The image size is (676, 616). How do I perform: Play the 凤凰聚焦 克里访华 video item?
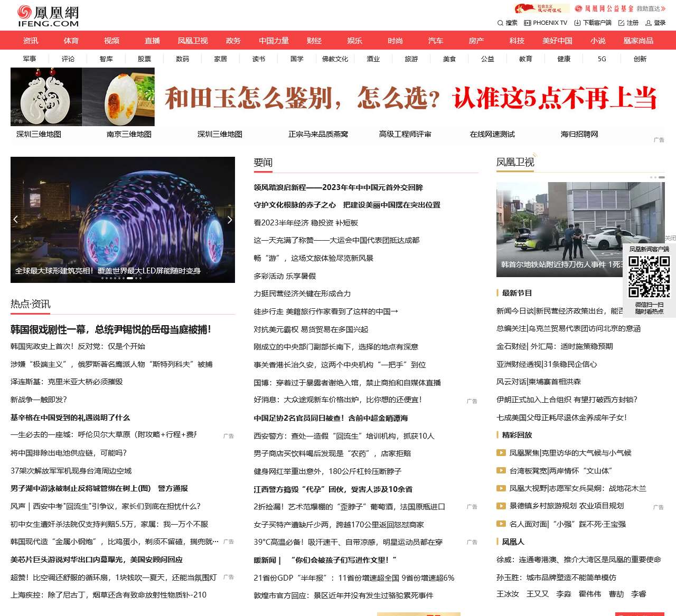click(x=564, y=452)
